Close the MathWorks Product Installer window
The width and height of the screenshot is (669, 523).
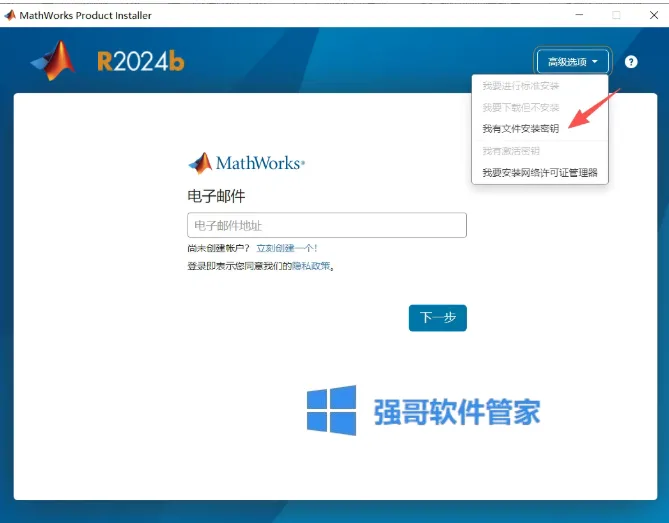[654, 15]
